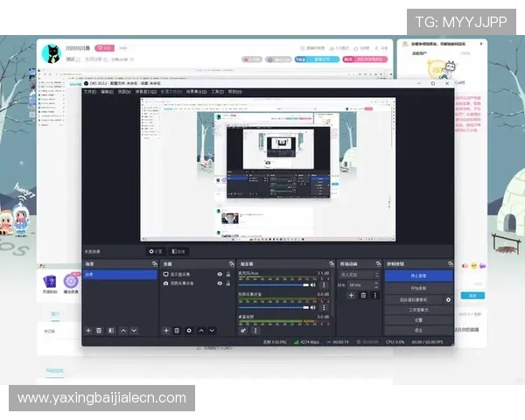Mute the 视频采集设备 audio channel speaker icon
Viewport: 525px width, 420px height.
pos(313,307)
